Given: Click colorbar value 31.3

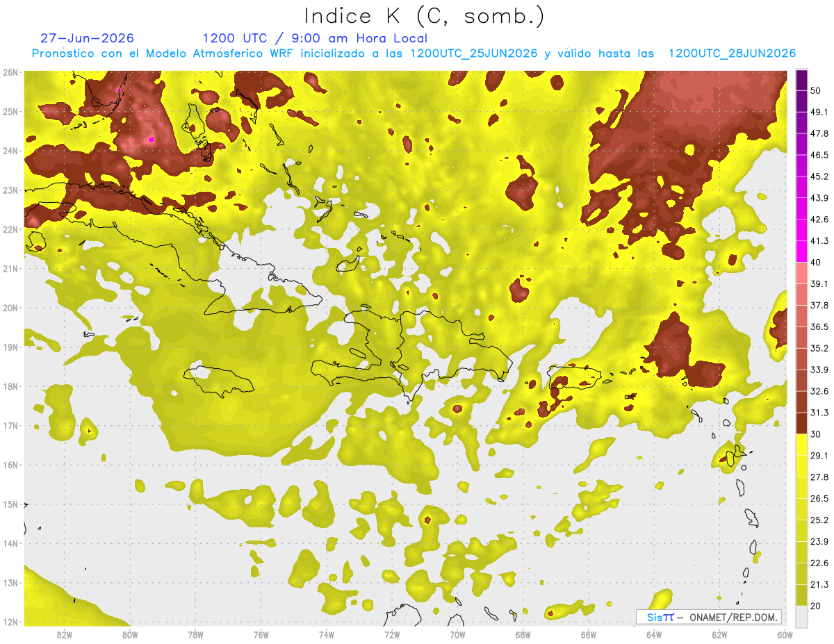Looking at the screenshot, I should click(819, 413).
